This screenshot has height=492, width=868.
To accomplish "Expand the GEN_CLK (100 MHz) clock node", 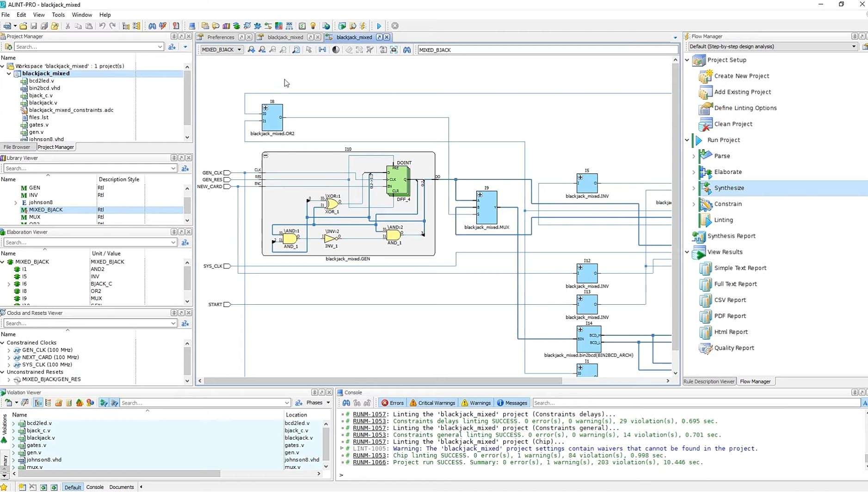I will pos(9,350).
